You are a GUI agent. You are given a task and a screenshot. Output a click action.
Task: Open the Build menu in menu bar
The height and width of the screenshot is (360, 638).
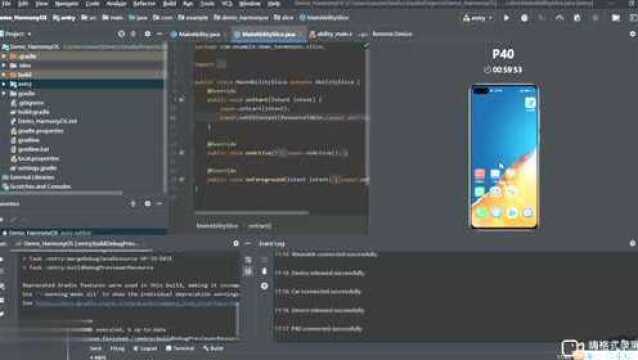tap(169, 4)
